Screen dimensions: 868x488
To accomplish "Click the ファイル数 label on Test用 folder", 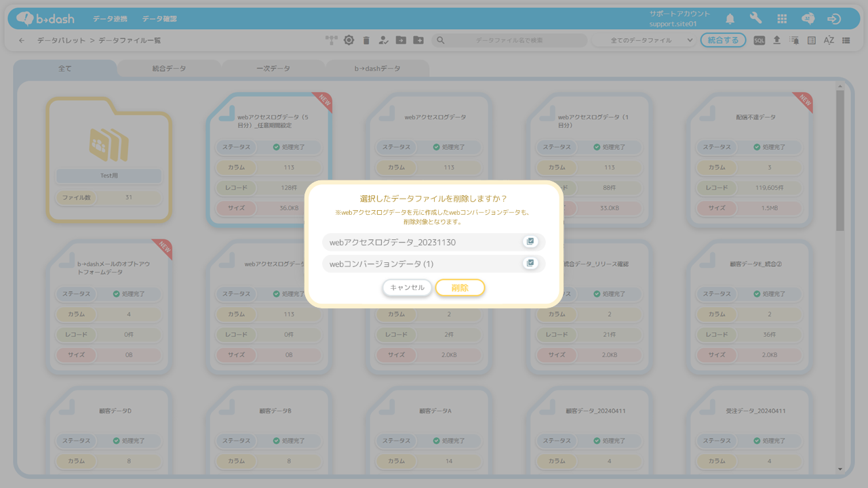I will pyautogui.click(x=77, y=198).
